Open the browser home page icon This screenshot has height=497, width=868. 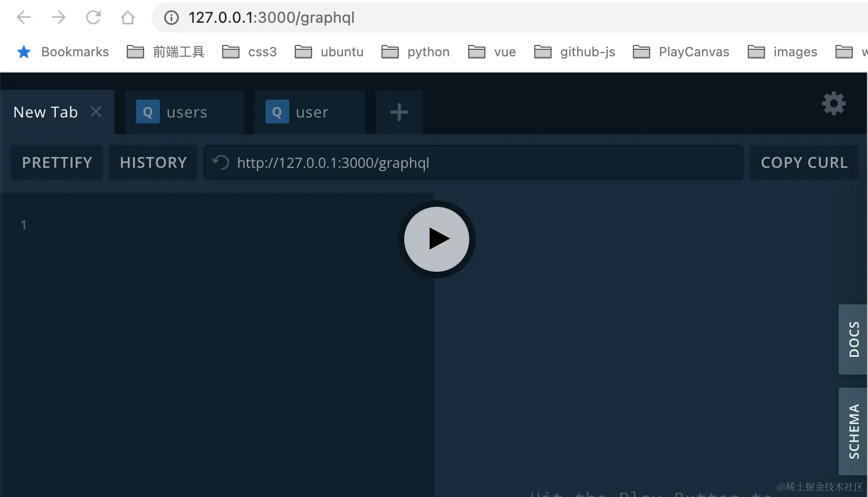(128, 17)
